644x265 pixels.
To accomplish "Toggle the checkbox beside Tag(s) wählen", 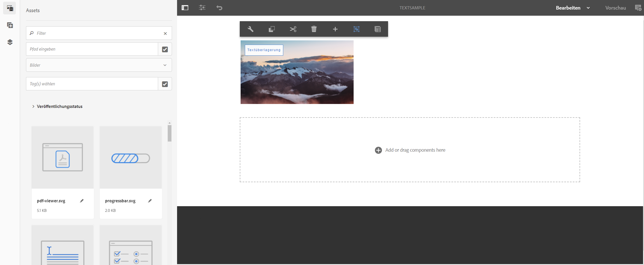I will [165, 84].
